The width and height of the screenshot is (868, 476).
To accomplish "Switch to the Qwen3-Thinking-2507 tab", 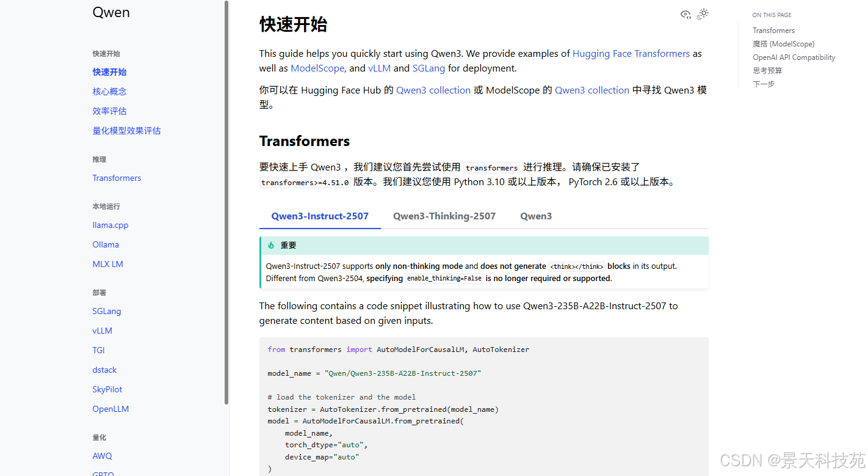I will click(x=444, y=216).
